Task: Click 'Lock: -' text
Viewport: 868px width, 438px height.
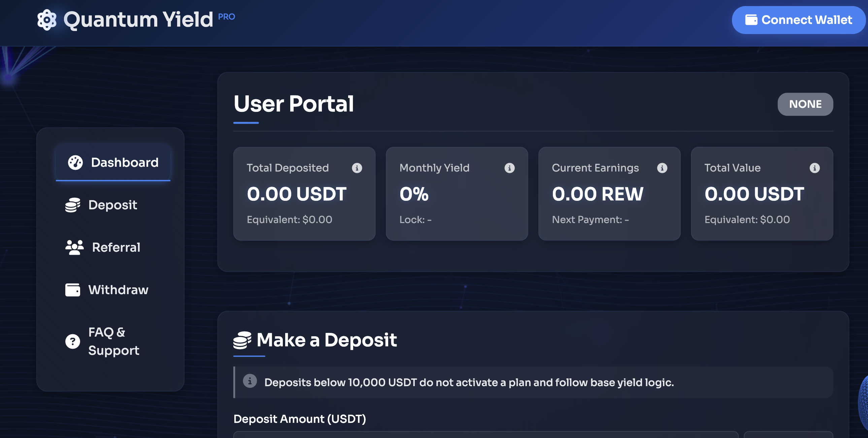Action: click(415, 220)
